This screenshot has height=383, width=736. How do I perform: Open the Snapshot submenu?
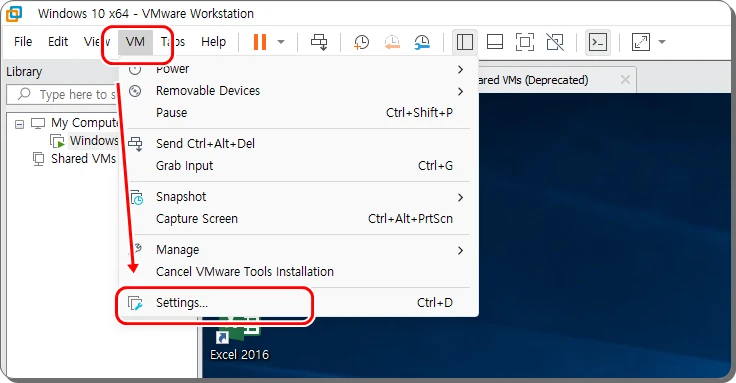pyautogui.click(x=299, y=197)
